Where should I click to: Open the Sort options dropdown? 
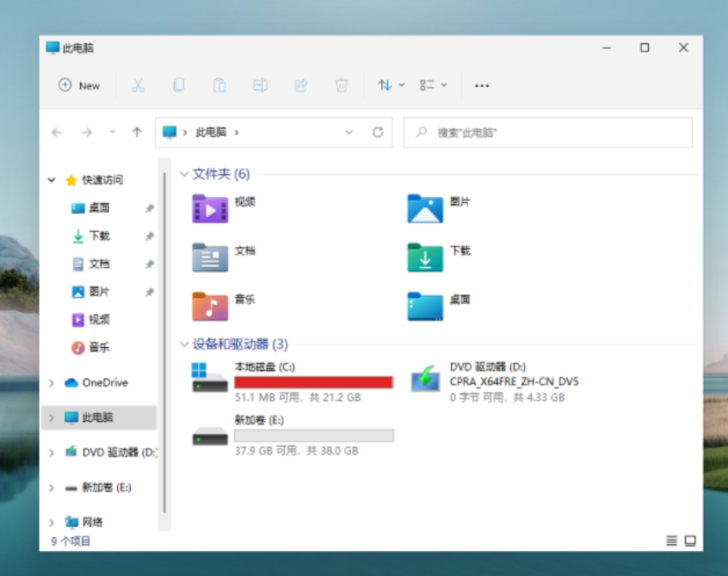click(x=390, y=85)
